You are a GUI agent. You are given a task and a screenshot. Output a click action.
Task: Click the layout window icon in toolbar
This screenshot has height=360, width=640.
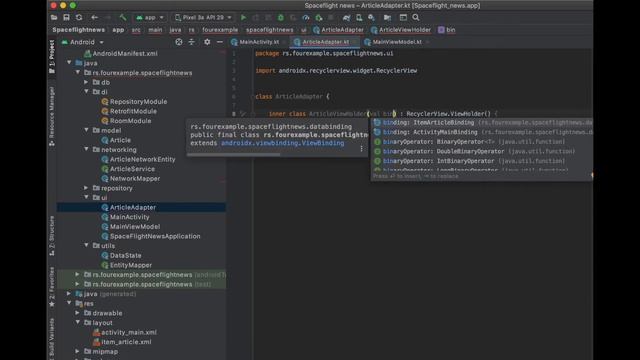[403, 18]
